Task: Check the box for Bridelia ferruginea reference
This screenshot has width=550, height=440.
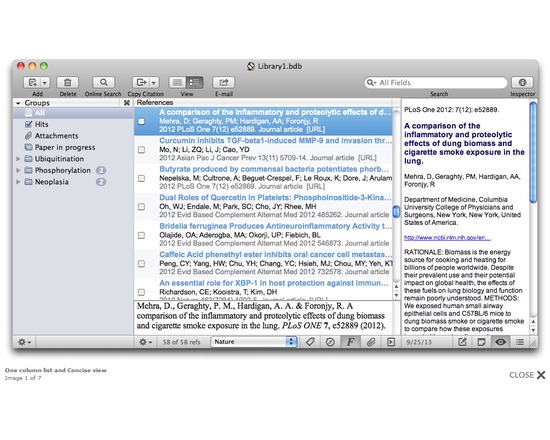Action: pos(141,235)
